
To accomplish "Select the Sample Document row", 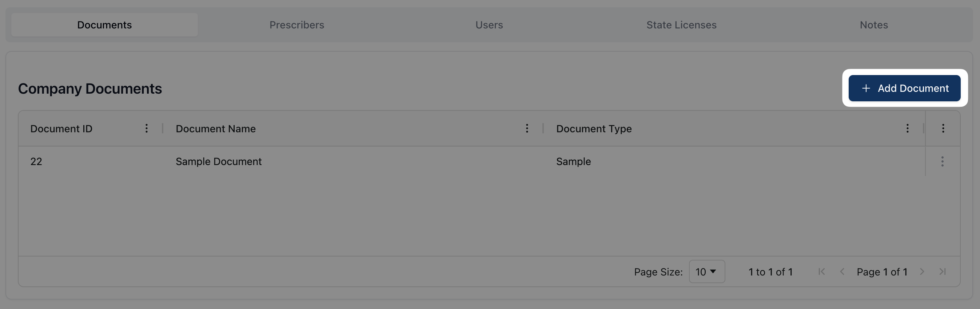I will tap(218, 161).
